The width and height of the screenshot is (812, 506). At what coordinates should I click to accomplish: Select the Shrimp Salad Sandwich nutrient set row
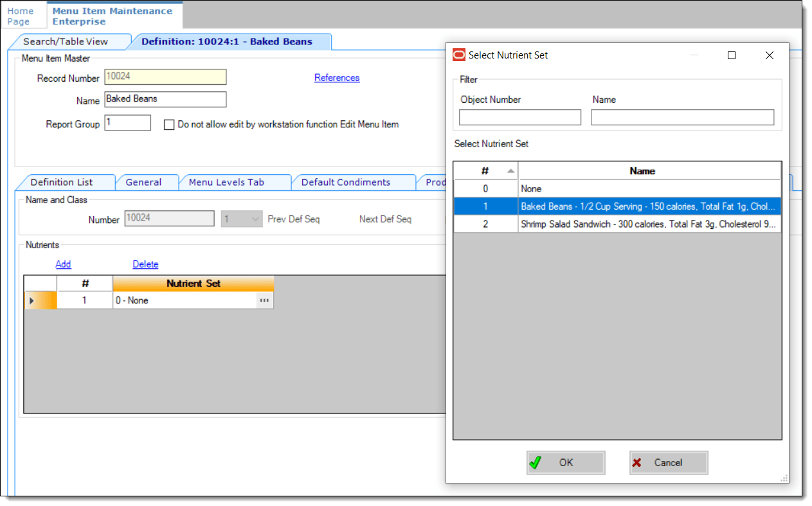coord(648,224)
